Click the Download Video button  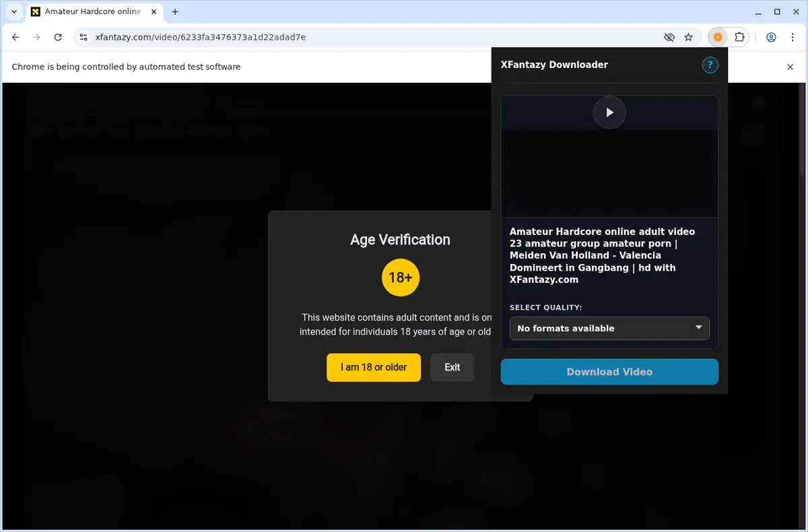609,372
